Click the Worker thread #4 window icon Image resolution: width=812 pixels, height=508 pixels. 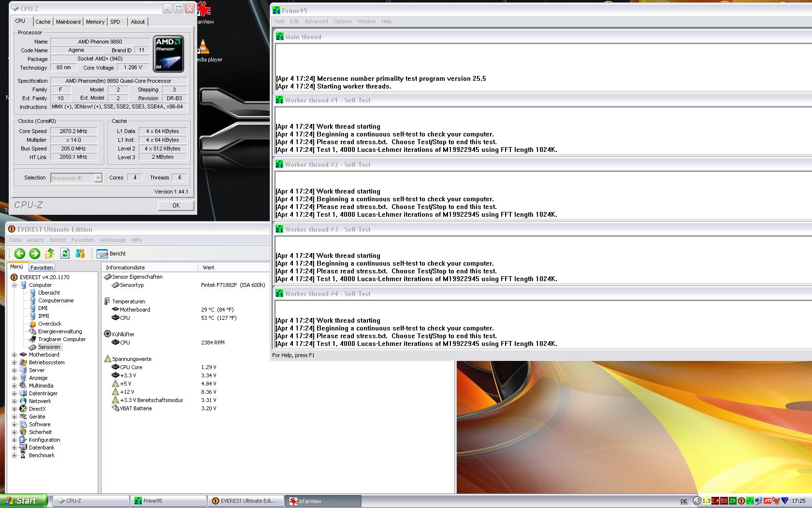(x=279, y=294)
